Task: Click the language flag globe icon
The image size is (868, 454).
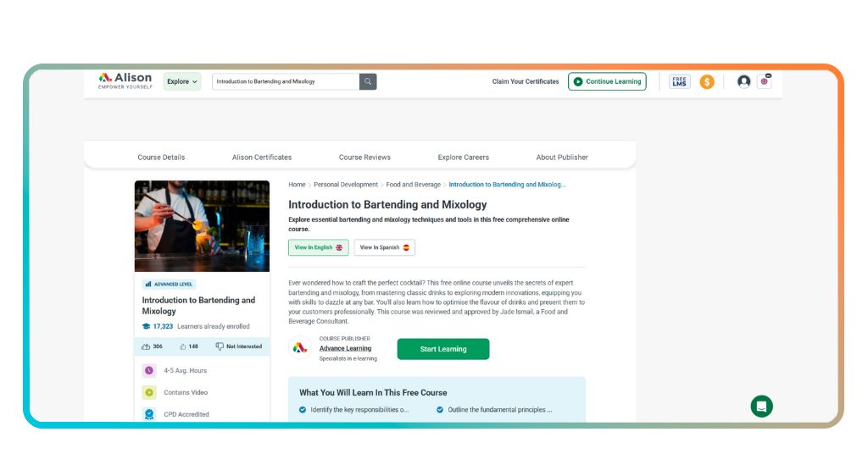Action: pyautogui.click(x=764, y=81)
